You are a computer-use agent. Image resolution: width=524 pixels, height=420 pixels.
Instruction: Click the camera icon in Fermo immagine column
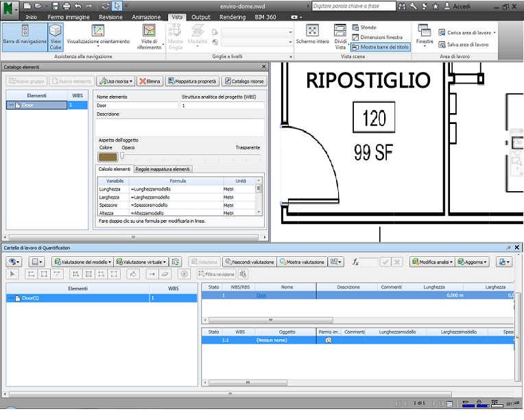point(328,341)
